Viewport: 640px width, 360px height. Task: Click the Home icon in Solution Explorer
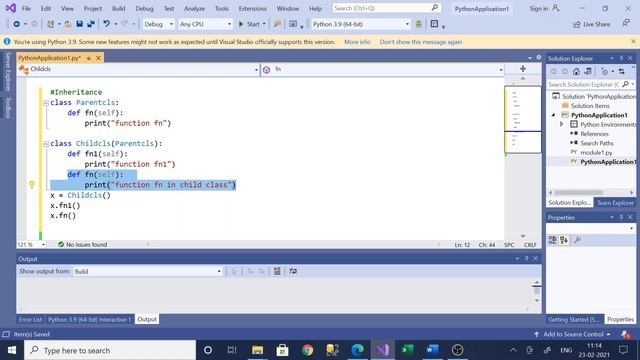coord(576,71)
